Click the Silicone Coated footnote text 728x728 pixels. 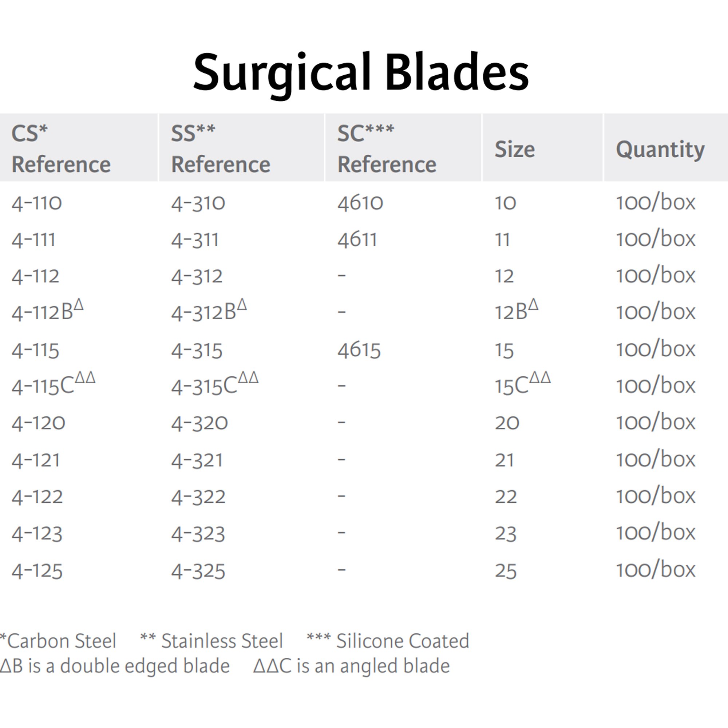388,641
